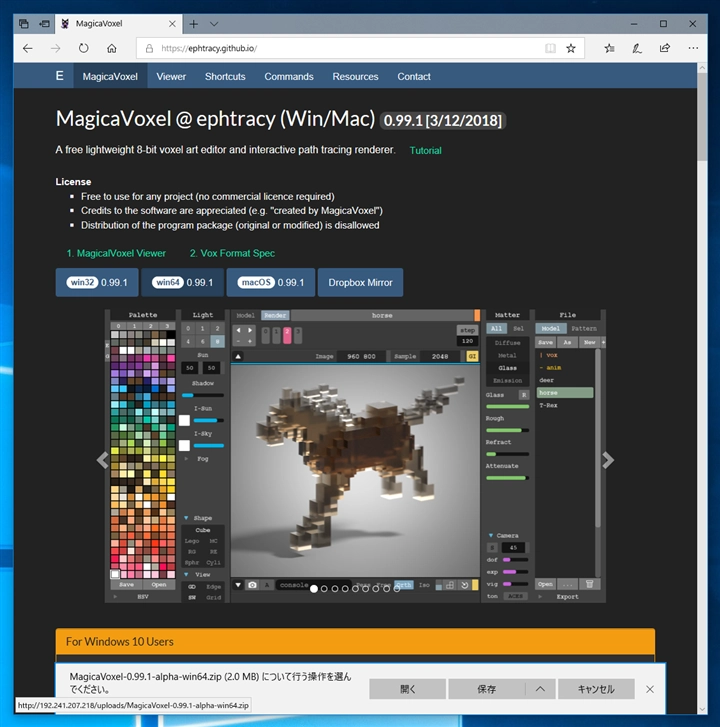720x727 pixels.
Task: Click the page vertical scrollbar thumb
Action: [x=702, y=117]
